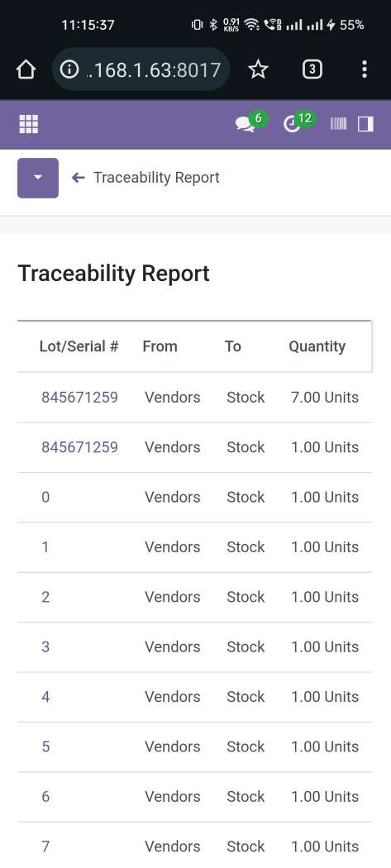Open the browser tab switcher showing 3
391x868 pixels.
312,69
